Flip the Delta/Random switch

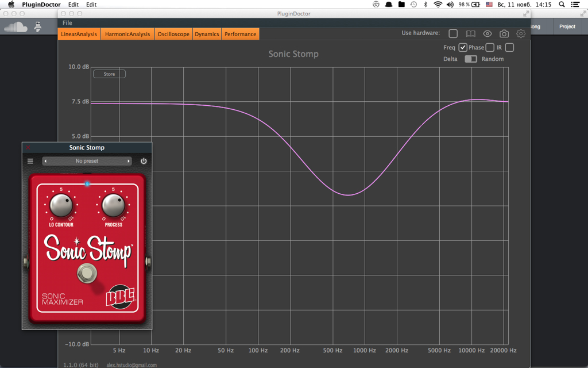pyautogui.click(x=471, y=59)
